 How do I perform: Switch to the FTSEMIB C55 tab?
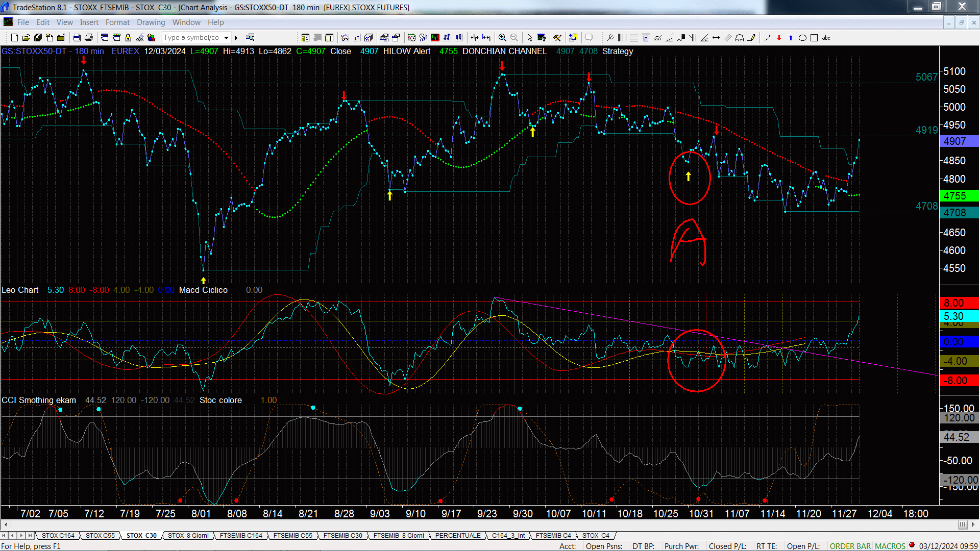(292, 536)
